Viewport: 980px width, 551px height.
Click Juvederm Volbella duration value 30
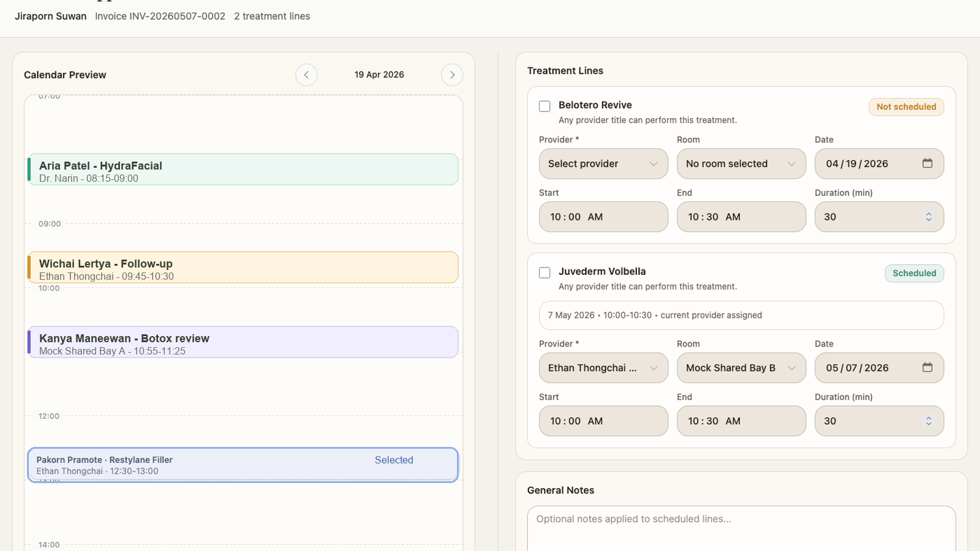pos(830,421)
